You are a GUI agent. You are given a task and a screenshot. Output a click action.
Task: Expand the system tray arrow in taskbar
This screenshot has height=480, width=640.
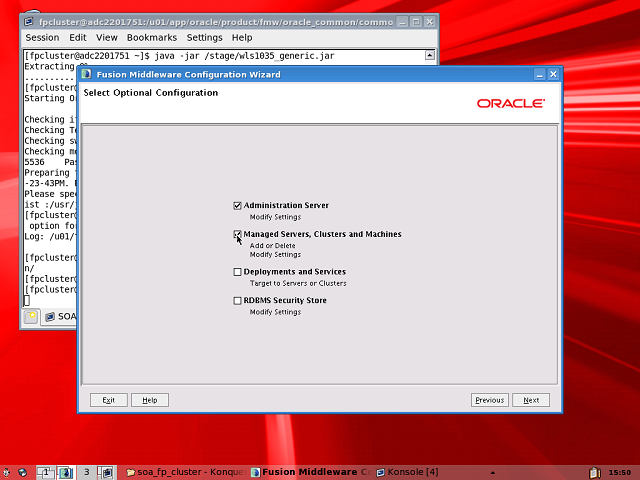click(493, 473)
